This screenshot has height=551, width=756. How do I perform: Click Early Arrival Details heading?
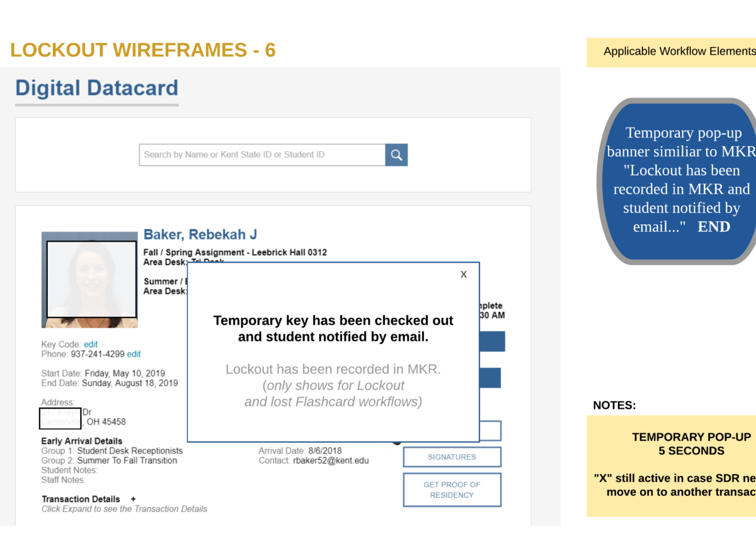coord(82,441)
